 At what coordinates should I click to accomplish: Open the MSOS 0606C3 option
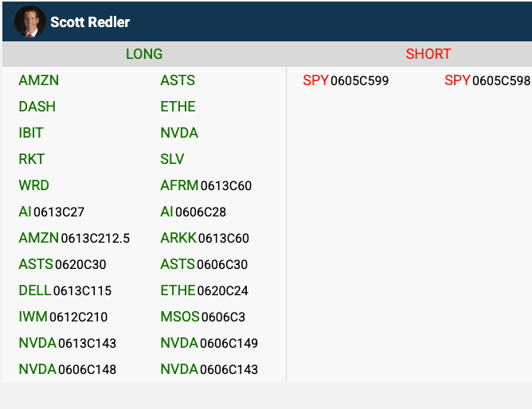point(203,317)
